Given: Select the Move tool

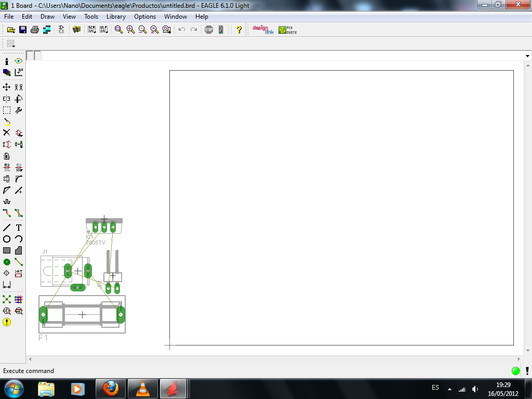Looking at the screenshot, I should [x=6, y=87].
